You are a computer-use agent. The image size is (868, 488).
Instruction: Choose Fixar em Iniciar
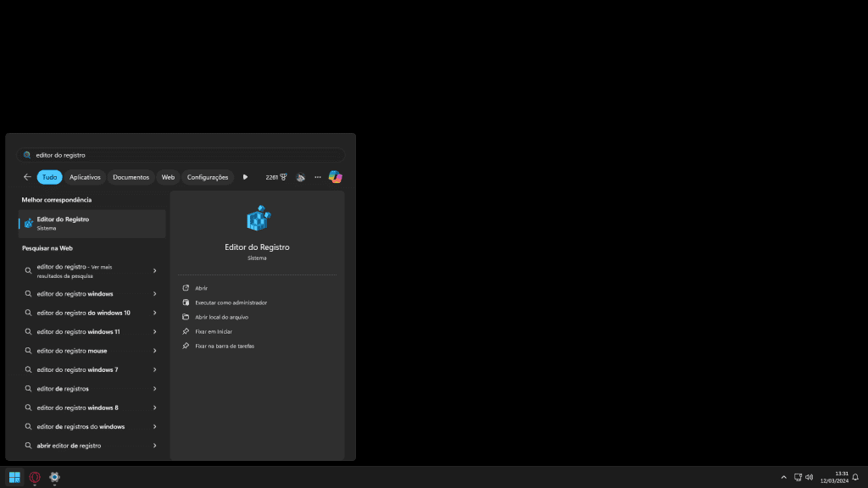pyautogui.click(x=214, y=331)
